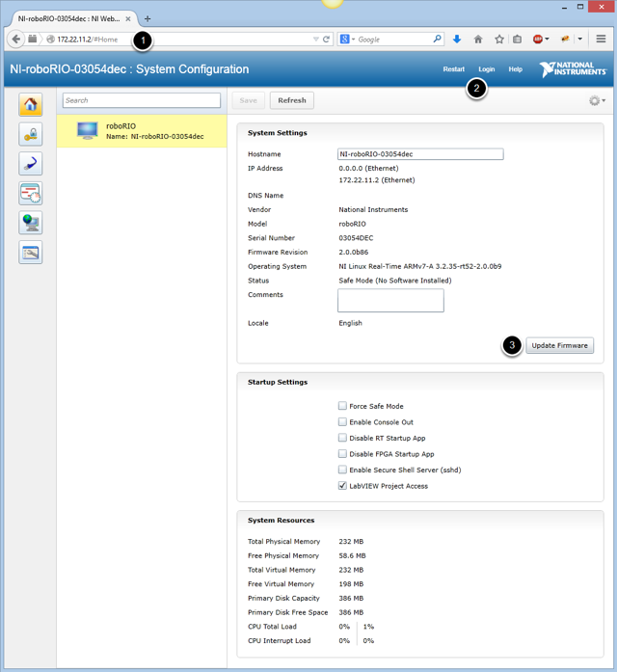Viewport: 617px width, 672px height.
Task: Enable Force Safe Mode checkbox
Action: (x=342, y=406)
